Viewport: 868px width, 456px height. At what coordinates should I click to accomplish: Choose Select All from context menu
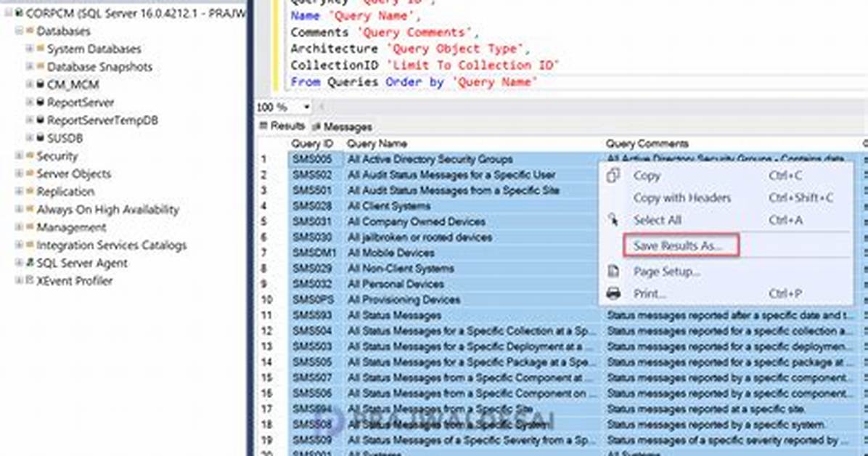pyautogui.click(x=726, y=220)
